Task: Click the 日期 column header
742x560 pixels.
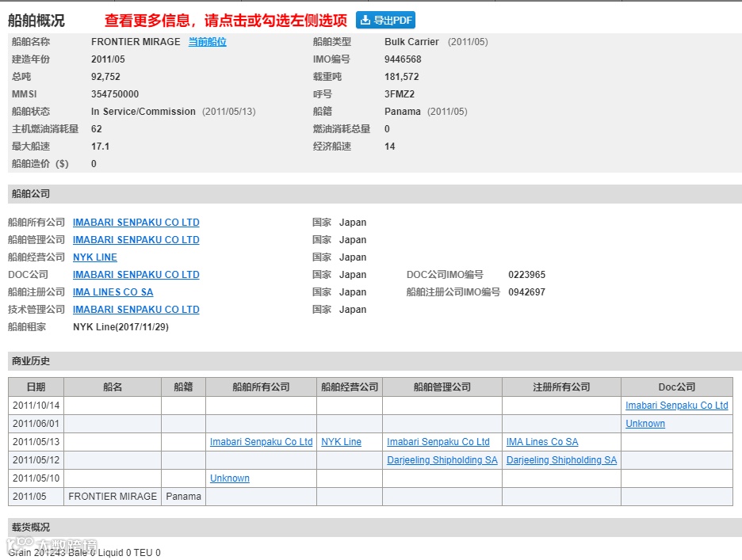Action: coord(36,387)
